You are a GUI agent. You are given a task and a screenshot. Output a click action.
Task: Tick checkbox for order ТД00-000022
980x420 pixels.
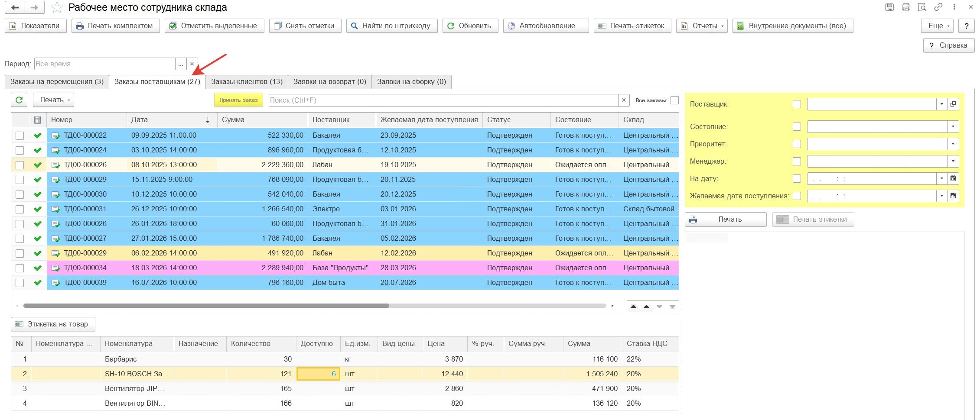[20, 136]
